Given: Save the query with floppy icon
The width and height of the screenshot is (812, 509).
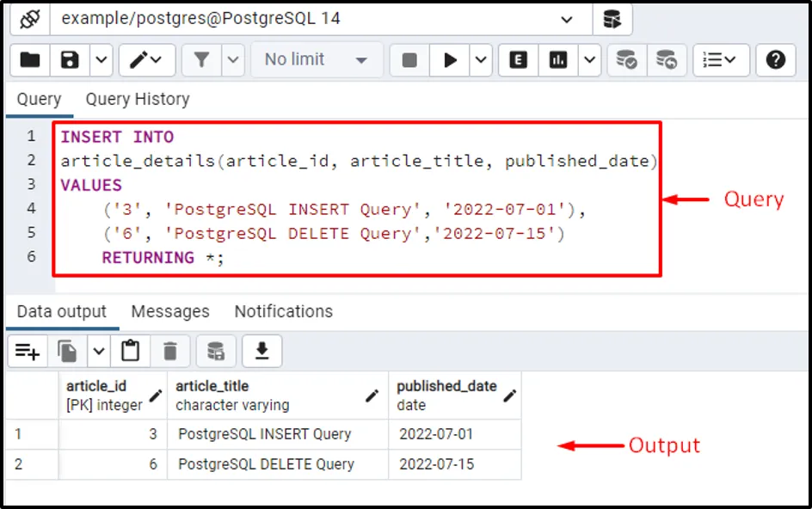Looking at the screenshot, I should pos(70,60).
